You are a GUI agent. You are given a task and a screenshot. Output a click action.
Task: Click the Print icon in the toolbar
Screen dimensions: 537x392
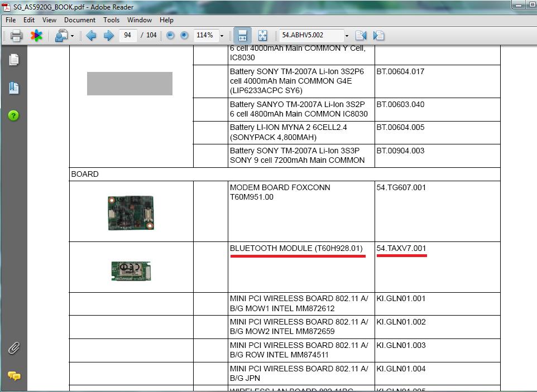tap(16, 35)
